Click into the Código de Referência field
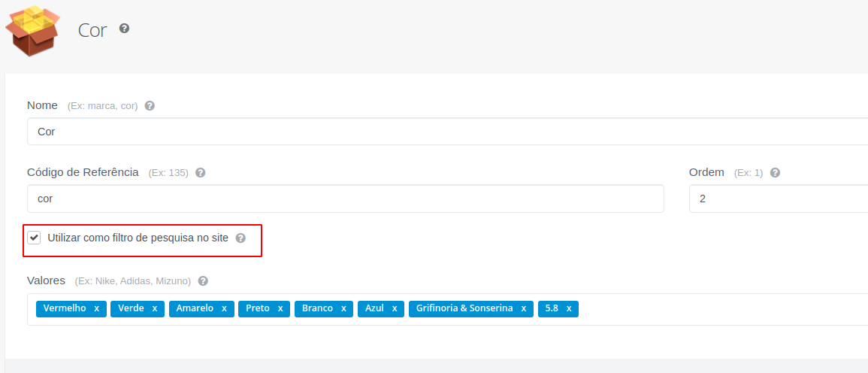The image size is (868, 373). click(346, 199)
